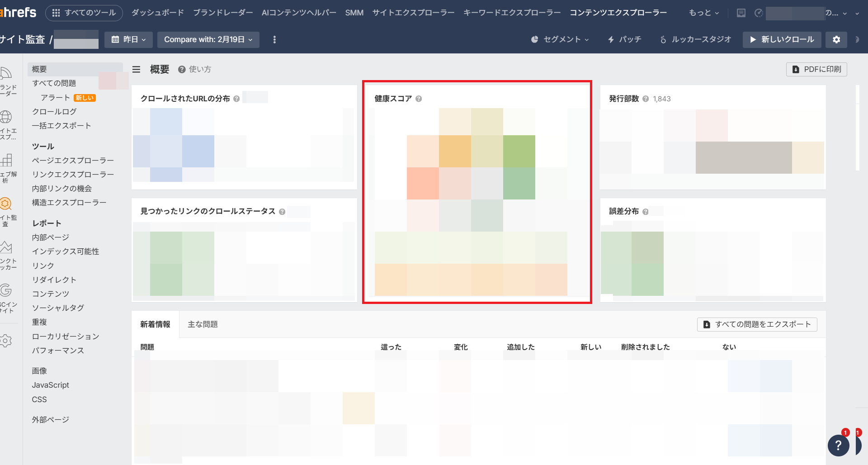Click the notifications icon in top bar
The width and height of the screenshot is (868, 465).
click(741, 13)
